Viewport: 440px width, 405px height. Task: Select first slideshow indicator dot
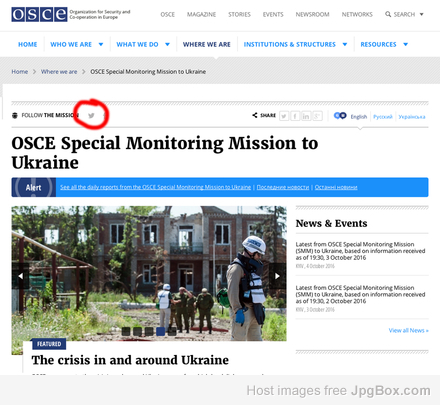pos(126,331)
